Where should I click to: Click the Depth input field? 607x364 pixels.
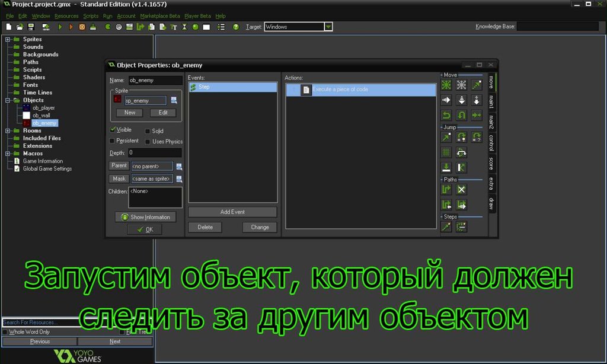[155, 153]
